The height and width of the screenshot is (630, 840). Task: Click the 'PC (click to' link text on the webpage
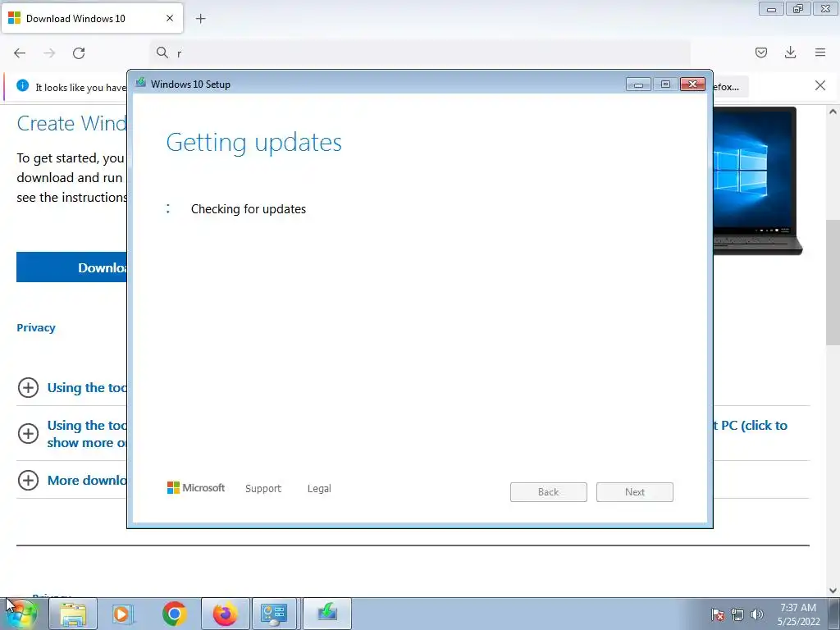pos(755,426)
